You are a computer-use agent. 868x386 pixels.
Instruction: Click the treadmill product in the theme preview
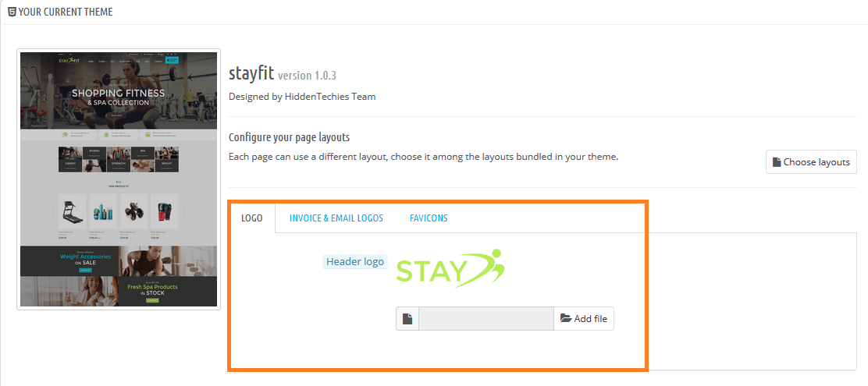pos(73,212)
